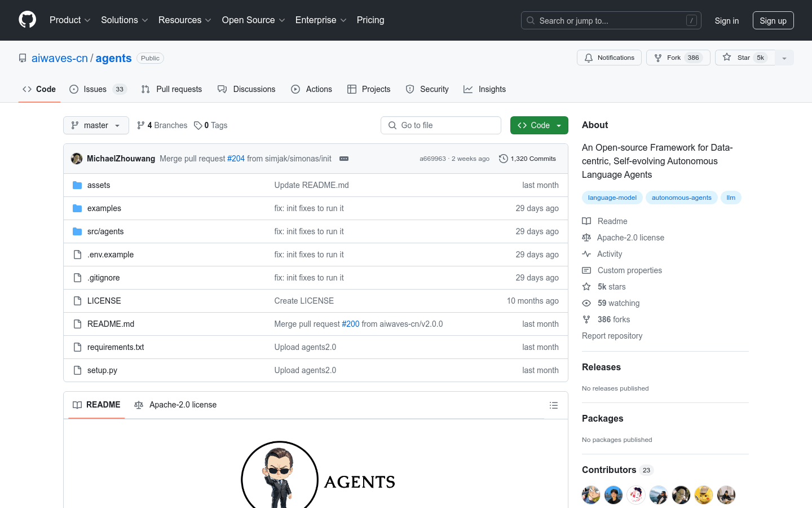Click the clock icon next to 1,320 Commits

coord(504,159)
